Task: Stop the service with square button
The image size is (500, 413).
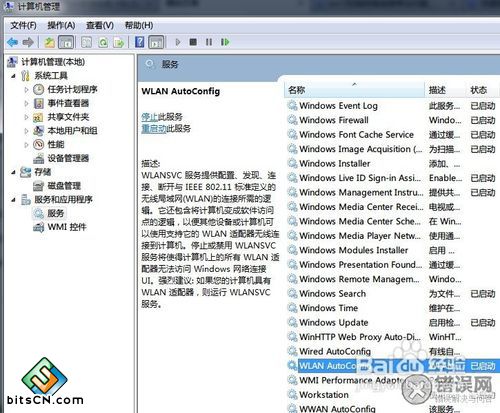Action: 193,42
